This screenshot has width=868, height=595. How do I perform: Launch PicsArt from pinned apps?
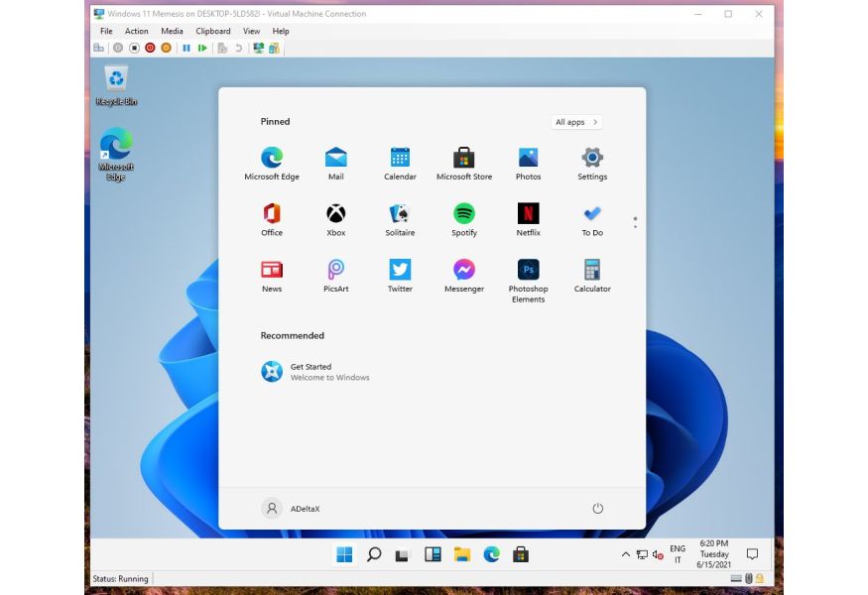pos(336,276)
